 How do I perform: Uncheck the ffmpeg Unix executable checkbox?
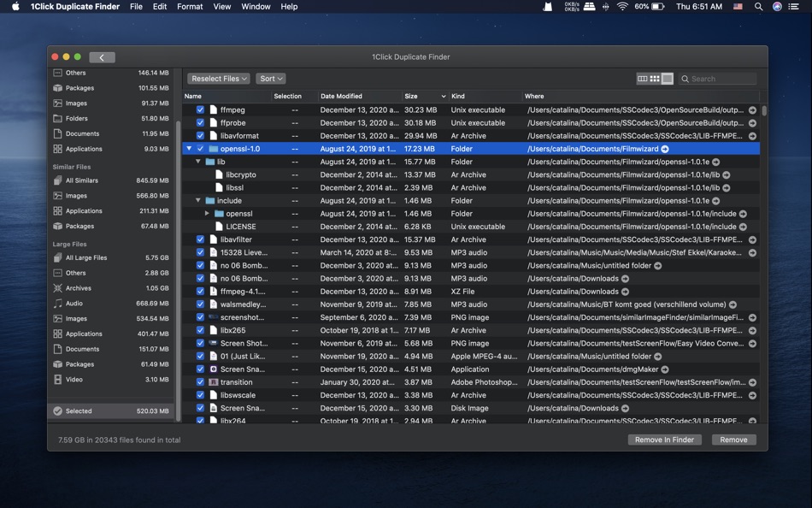pos(200,109)
